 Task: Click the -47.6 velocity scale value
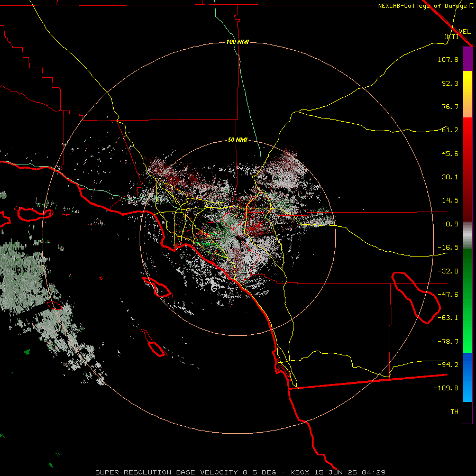448,295
